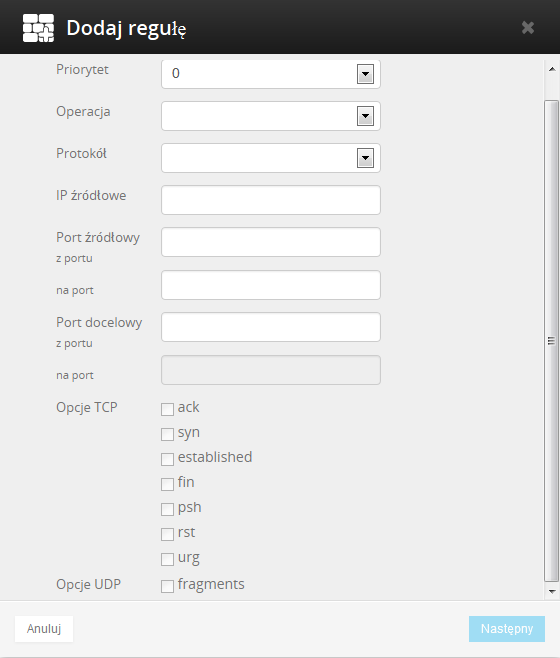Image resolution: width=560 pixels, height=658 pixels.
Task: Click the IP źródłowe input field
Action: (x=271, y=200)
